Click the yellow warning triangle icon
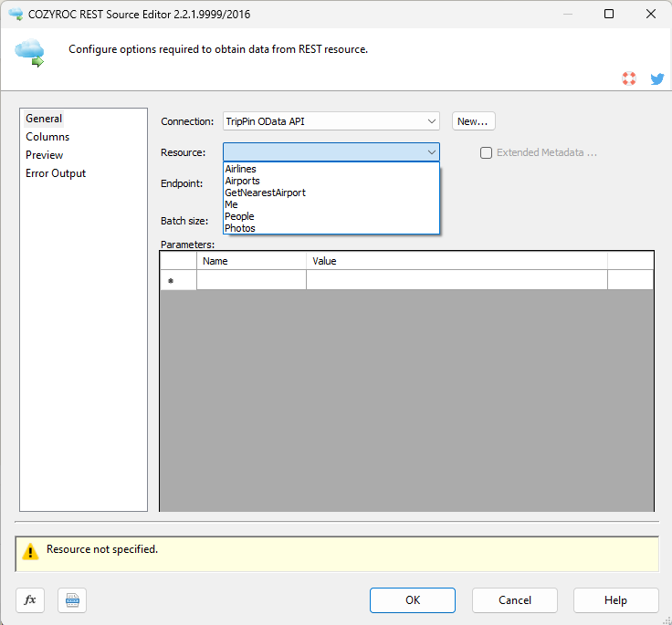672x625 pixels. tap(30, 551)
